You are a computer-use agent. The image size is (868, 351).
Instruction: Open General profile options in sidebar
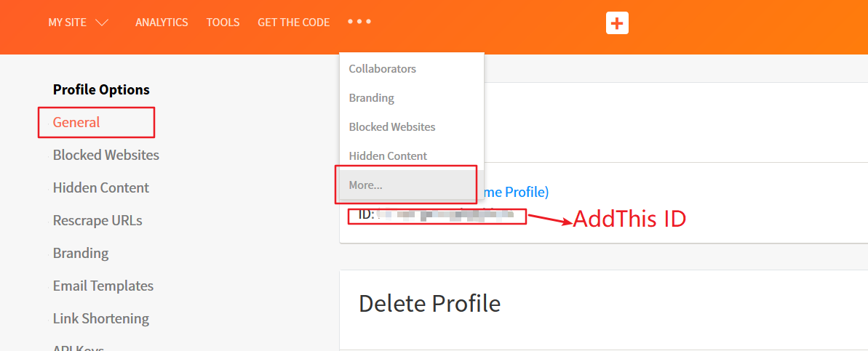pyautogui.click(x=76, y=122)
